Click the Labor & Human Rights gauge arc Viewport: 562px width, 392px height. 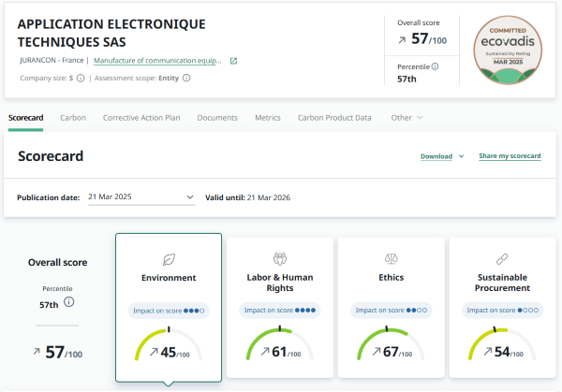click(x=280, y=342)
